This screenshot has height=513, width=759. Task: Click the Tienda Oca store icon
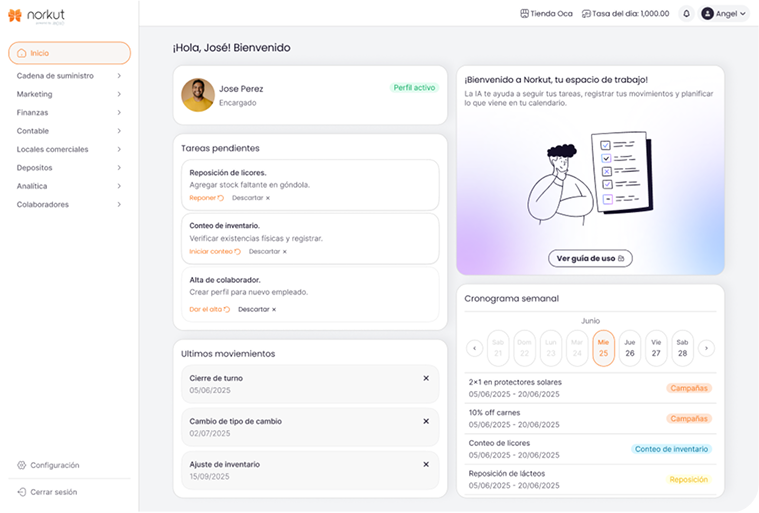point(525,14)
